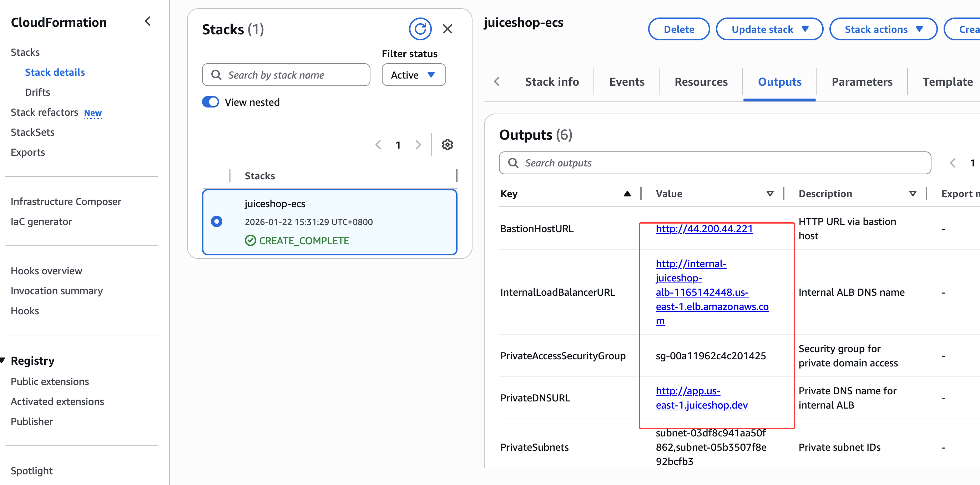Screen dimensions: 980x485
Task: Click the refresh stacks icon
Action: (420, 29)
